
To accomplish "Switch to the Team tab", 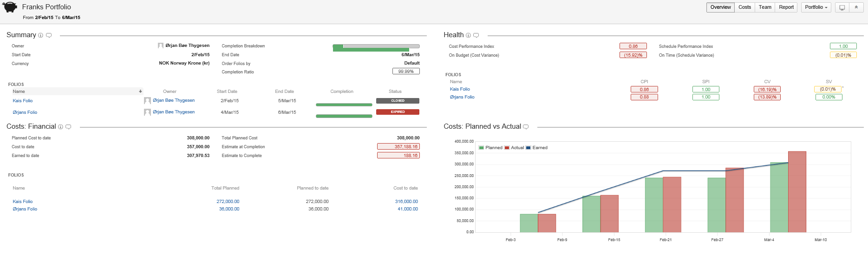I will point(765,7).
